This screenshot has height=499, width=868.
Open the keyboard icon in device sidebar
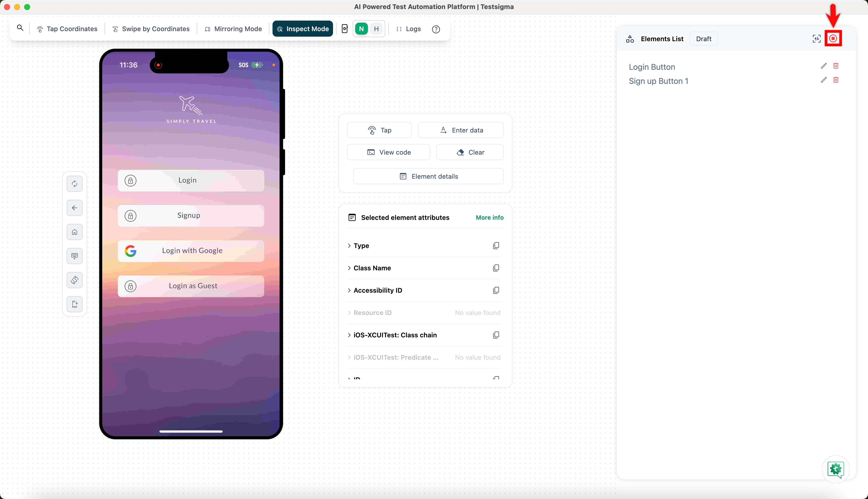74,256
